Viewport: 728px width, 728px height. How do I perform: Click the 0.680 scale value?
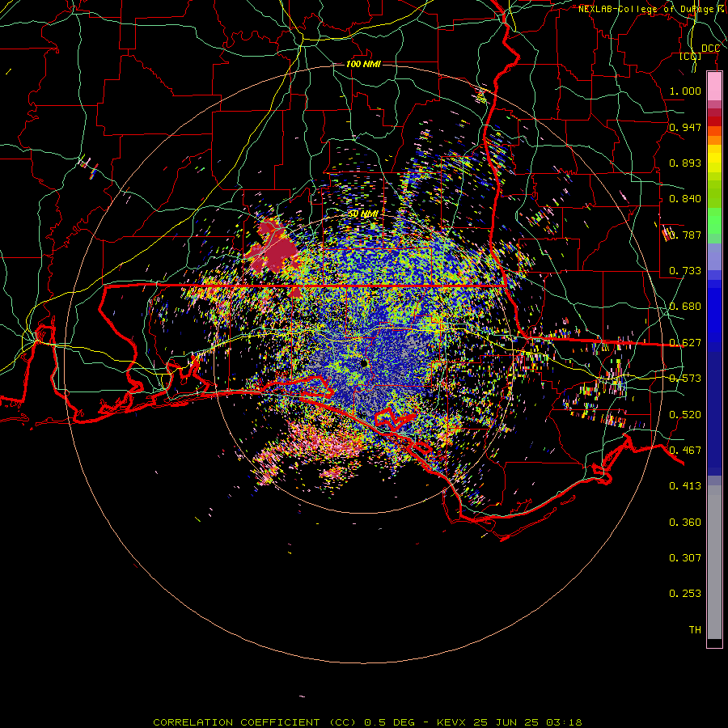[x=685, y=306]
